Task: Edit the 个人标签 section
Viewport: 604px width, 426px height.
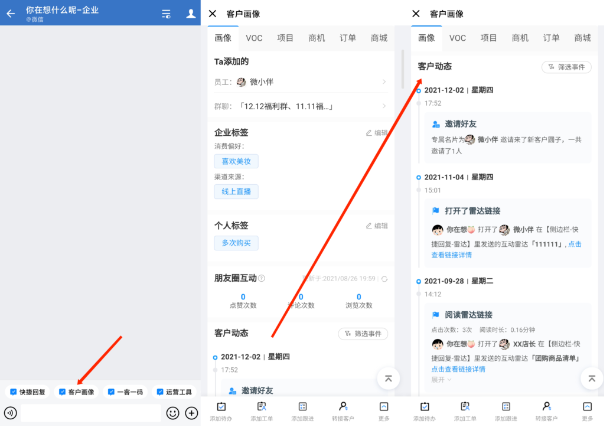Action: pyautogui.click(x=377, y=226)
